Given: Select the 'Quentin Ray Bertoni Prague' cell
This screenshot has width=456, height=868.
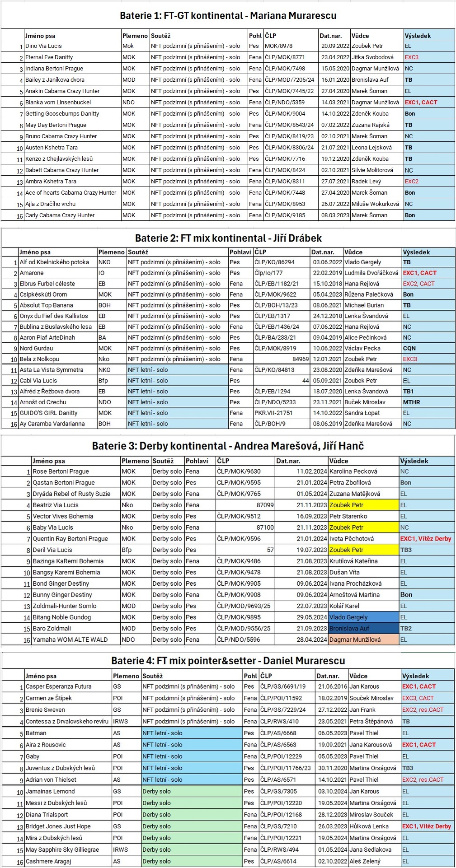Looking at the screenshot, I should tap(75, 539).
